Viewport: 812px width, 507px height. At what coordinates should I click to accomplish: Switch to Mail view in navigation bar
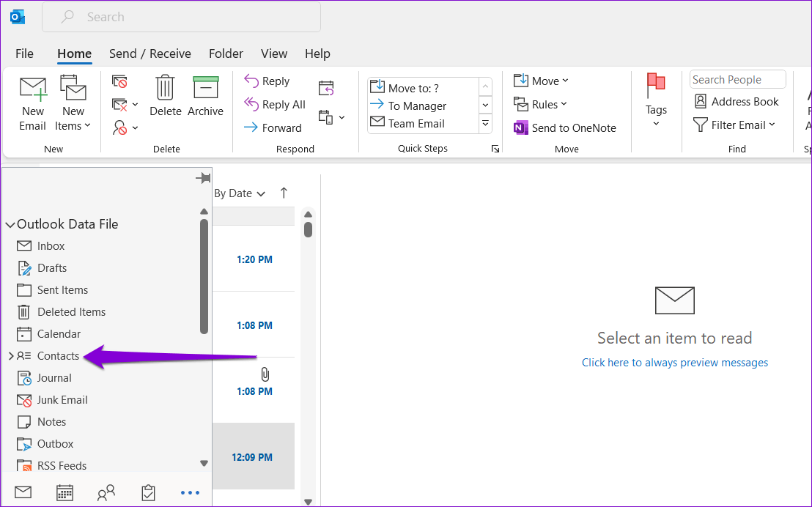[x=23, y=492]
